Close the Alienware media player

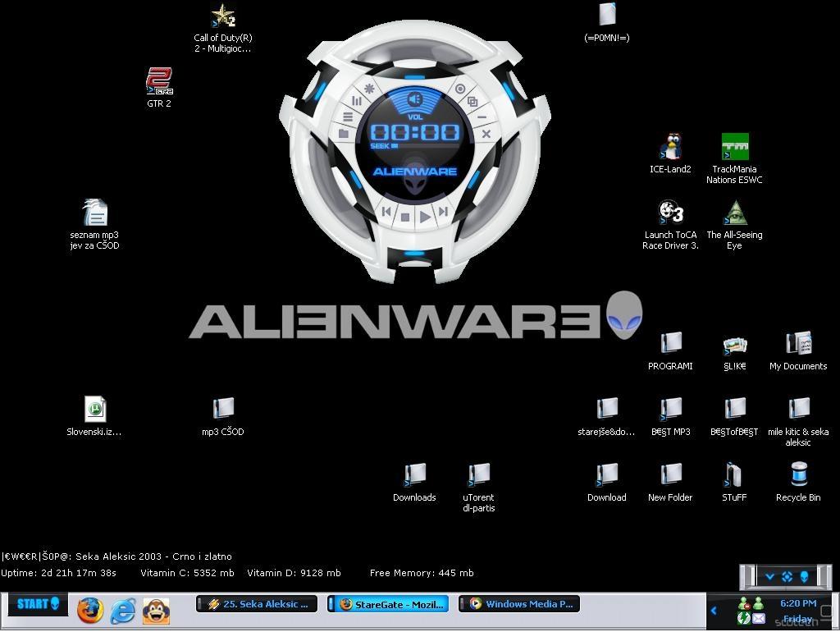click(x=486, y=134)
